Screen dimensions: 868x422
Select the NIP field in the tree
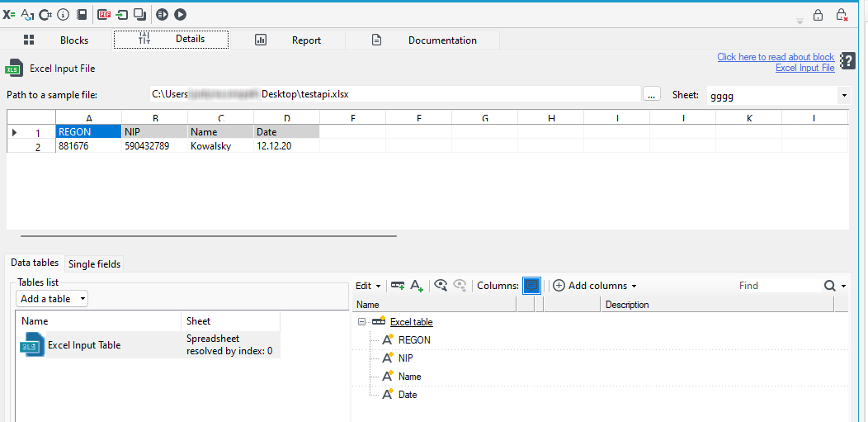pyautogui.click(x=405, y=358)
